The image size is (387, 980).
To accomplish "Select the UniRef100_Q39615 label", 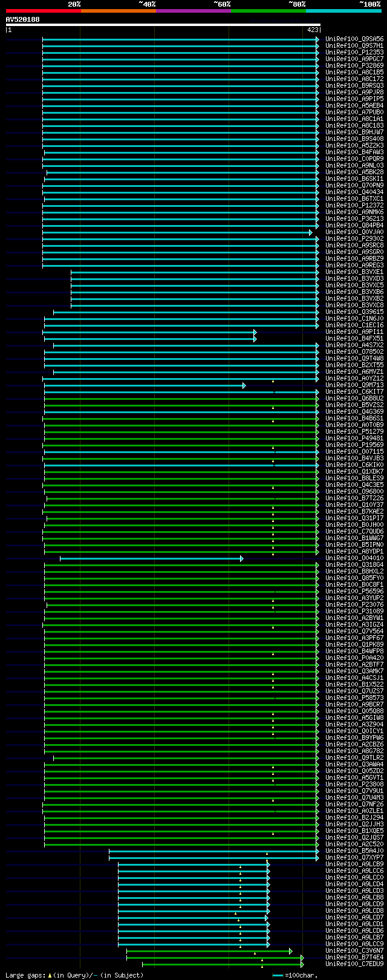I will click(x=354, y=312).
